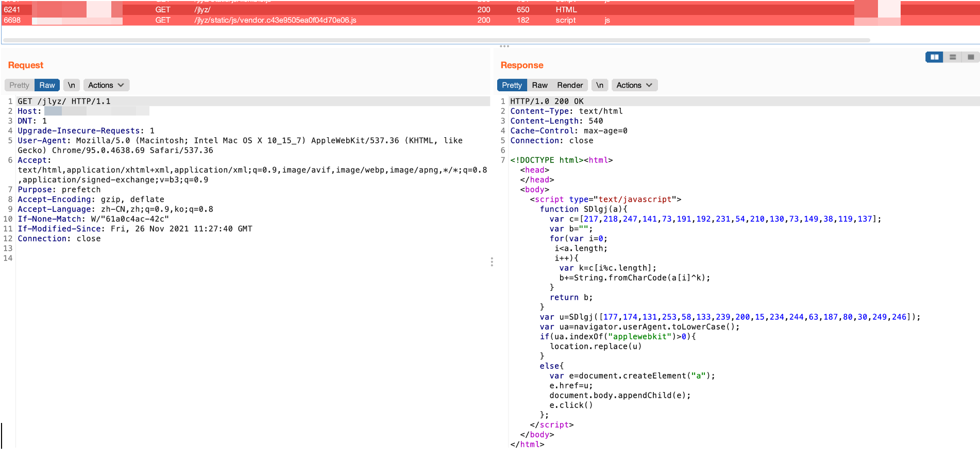Click the Content-Length: 540 response header

556,121
